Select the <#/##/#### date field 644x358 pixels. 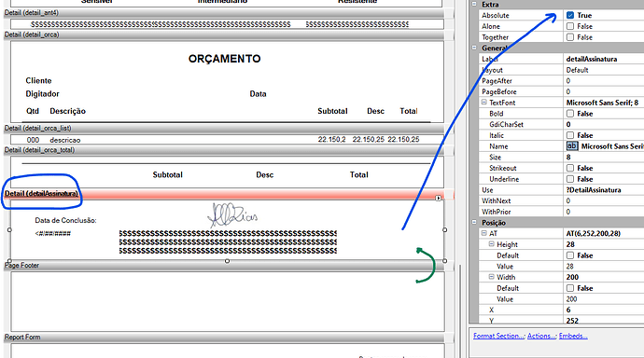point(53,234)
